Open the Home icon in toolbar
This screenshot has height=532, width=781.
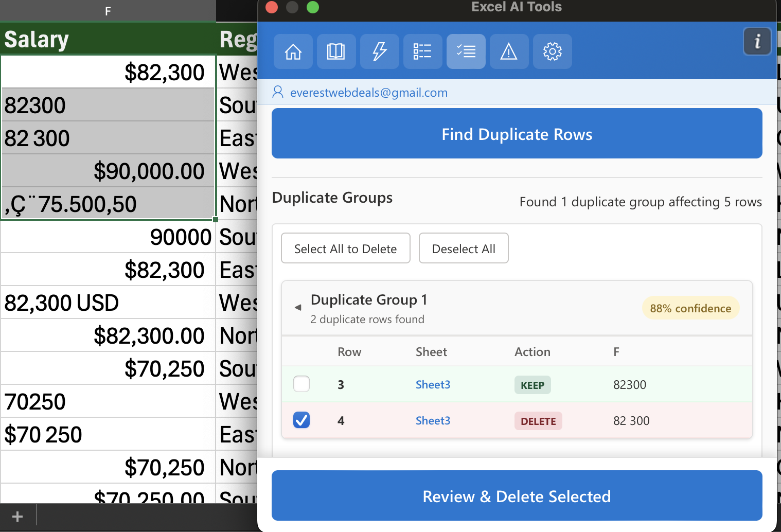click(293, 51)
